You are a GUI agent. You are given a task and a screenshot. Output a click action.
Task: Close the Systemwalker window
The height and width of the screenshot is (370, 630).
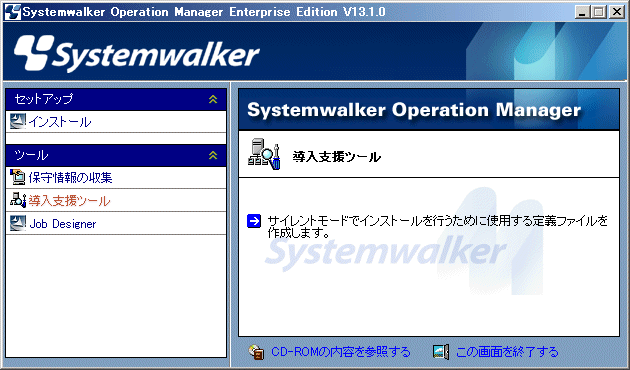pos(616,12)
